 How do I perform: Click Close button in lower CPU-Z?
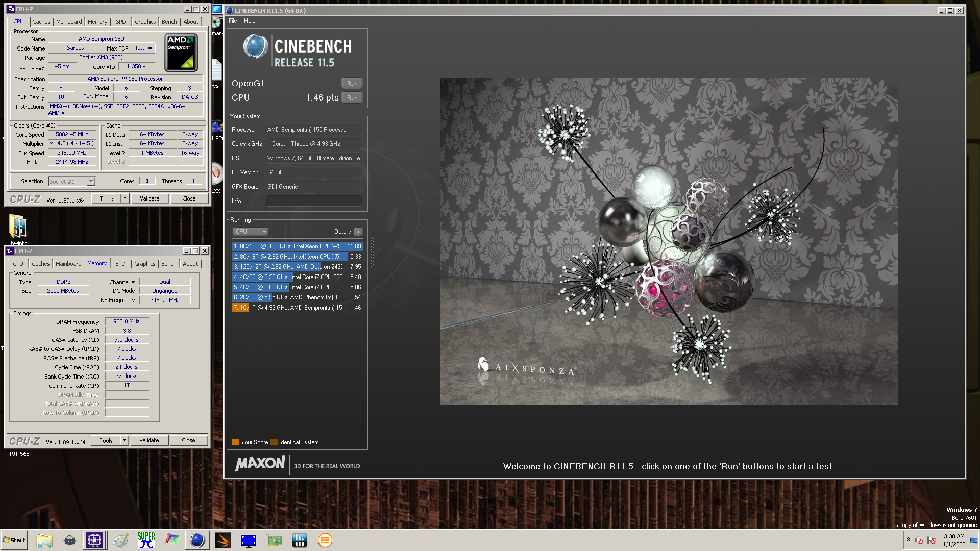tap(188, 440)
